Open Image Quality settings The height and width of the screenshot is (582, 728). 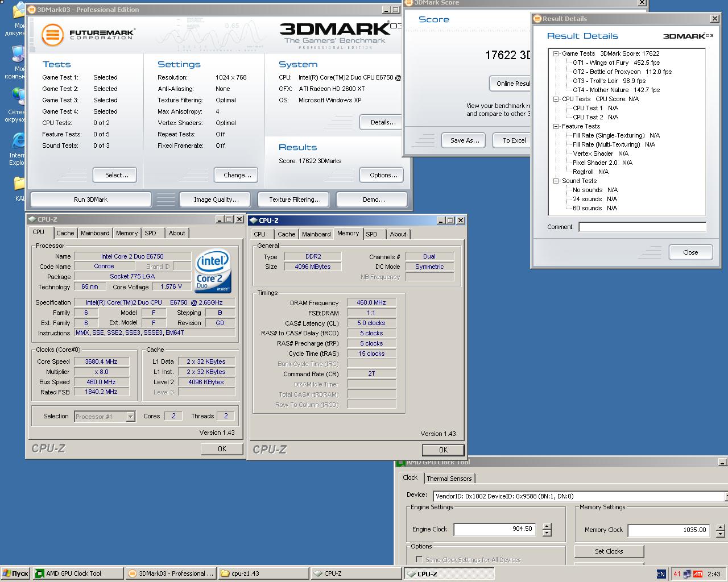[x=216, y=199]
